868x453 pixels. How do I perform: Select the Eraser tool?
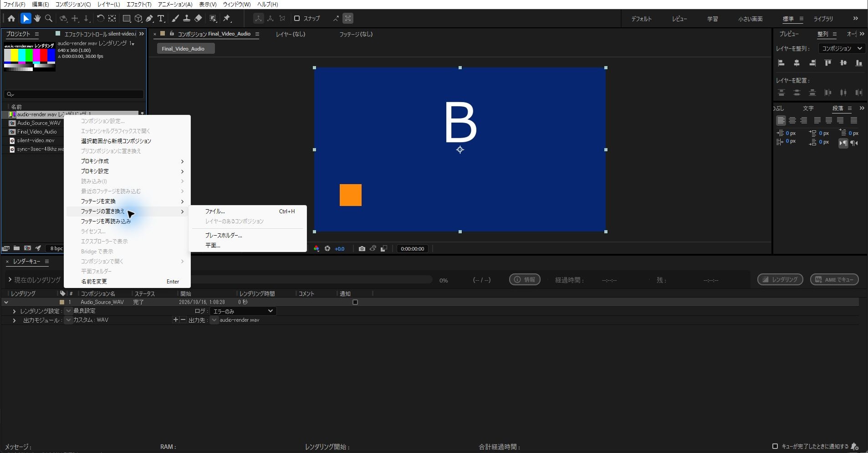[x=198, y=18]
